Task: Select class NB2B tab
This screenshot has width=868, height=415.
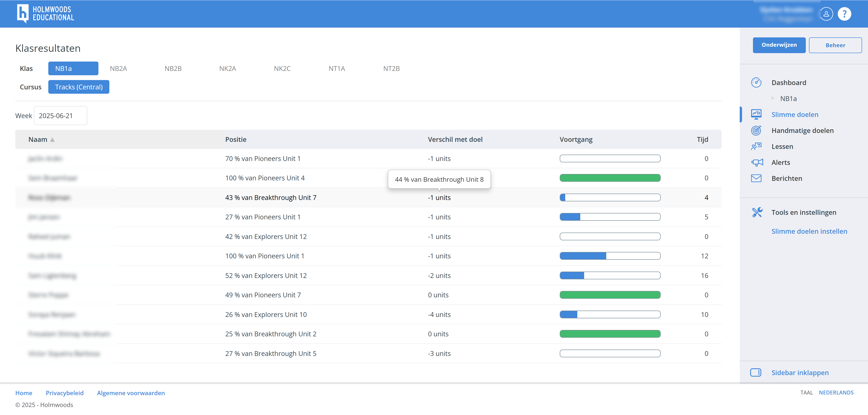Action: tap(173, 68)
